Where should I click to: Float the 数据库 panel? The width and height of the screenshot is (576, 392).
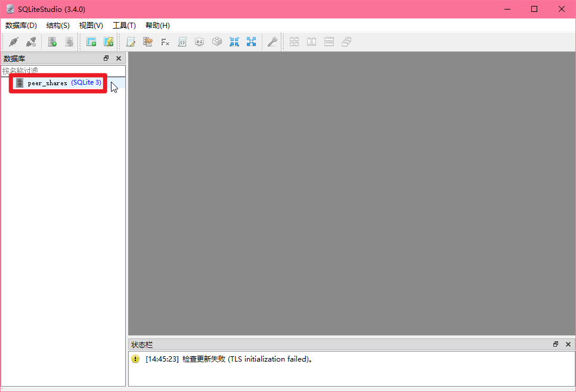click(106, 58)
